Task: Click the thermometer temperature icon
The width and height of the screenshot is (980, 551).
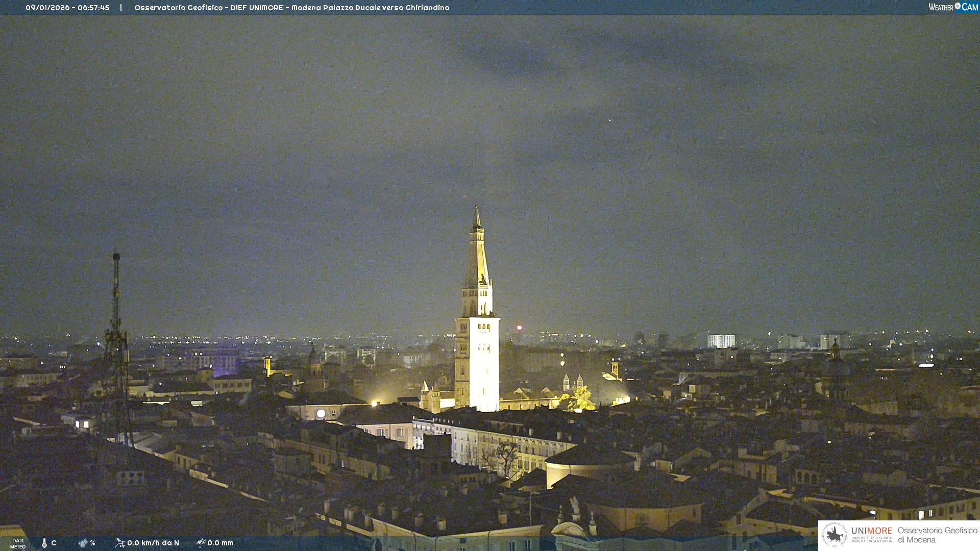Action: pyautogui.click(x=44, y=543)
